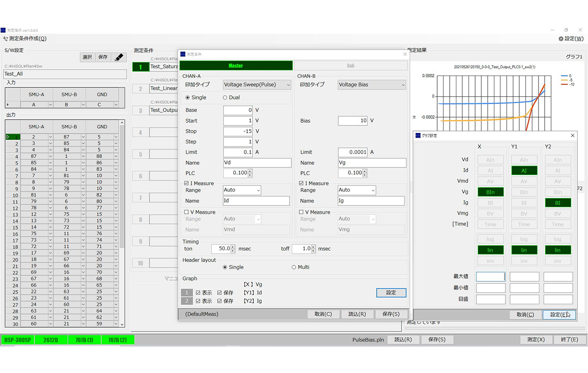The height and width of the screenshot is (373, 588).
Task: Click the Test_All name field
Action: point(65,74)
